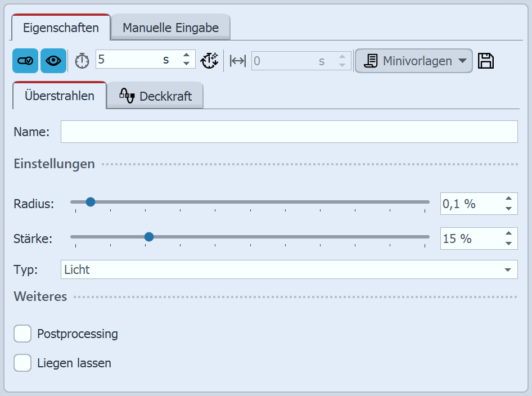
Task: Click the Einstellungen section header
Action: pyautogui.click(x=54, y=164)
